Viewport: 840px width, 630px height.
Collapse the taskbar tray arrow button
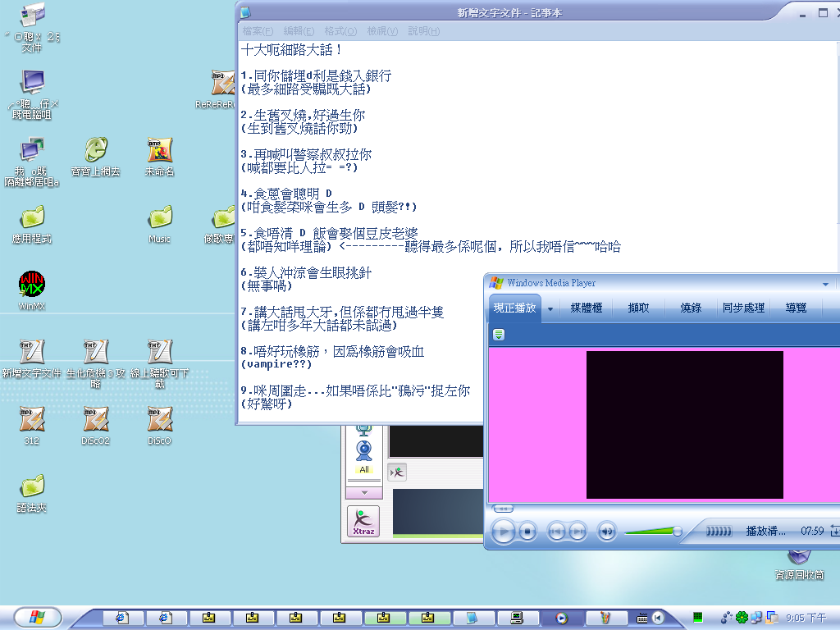(658, 618)
